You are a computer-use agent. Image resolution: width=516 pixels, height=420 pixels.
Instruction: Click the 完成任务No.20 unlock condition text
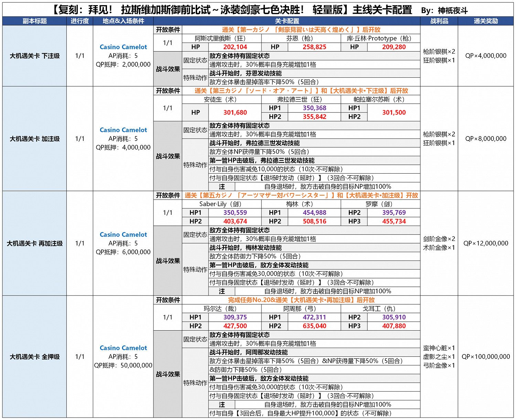[302, 300]
